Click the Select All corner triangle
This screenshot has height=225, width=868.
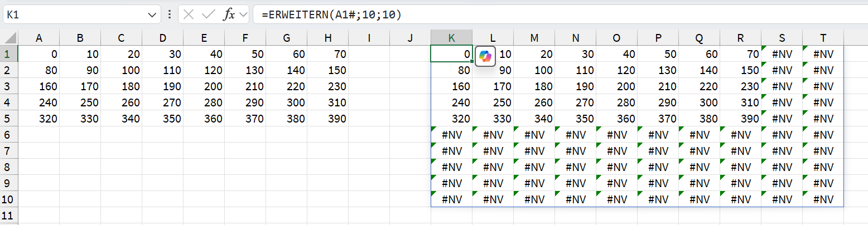point(9,38)
